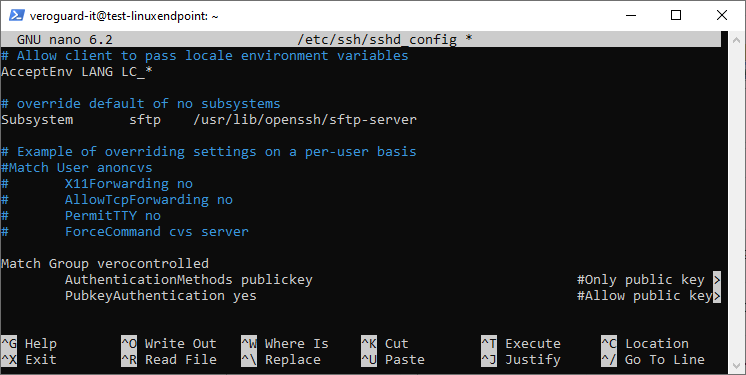Select the ^O Write Out shortcut

(x=169, y=344)
